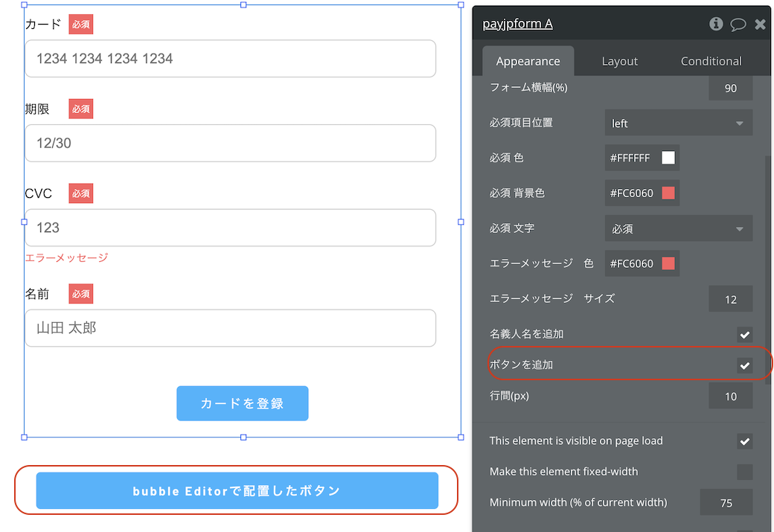This screenshot has height=532, width=774.
Task: Click the 必須 badge next to CVC
Action: 81,193
